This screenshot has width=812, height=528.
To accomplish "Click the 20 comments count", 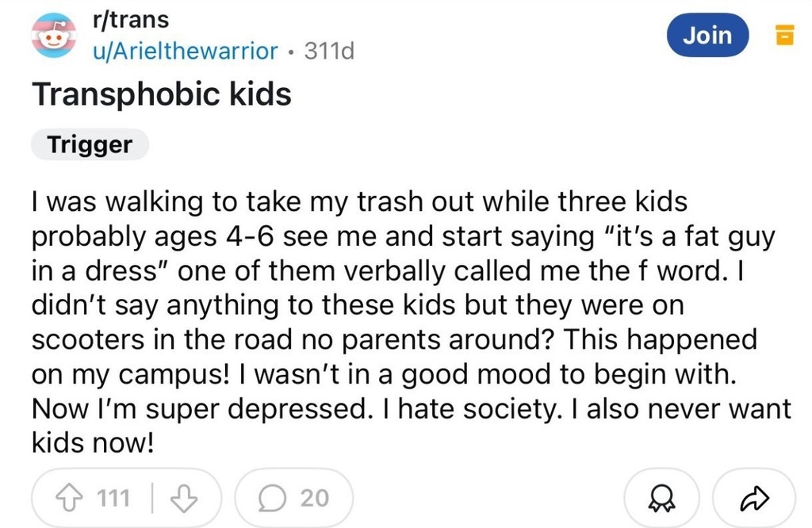I will tap(314, 498).
